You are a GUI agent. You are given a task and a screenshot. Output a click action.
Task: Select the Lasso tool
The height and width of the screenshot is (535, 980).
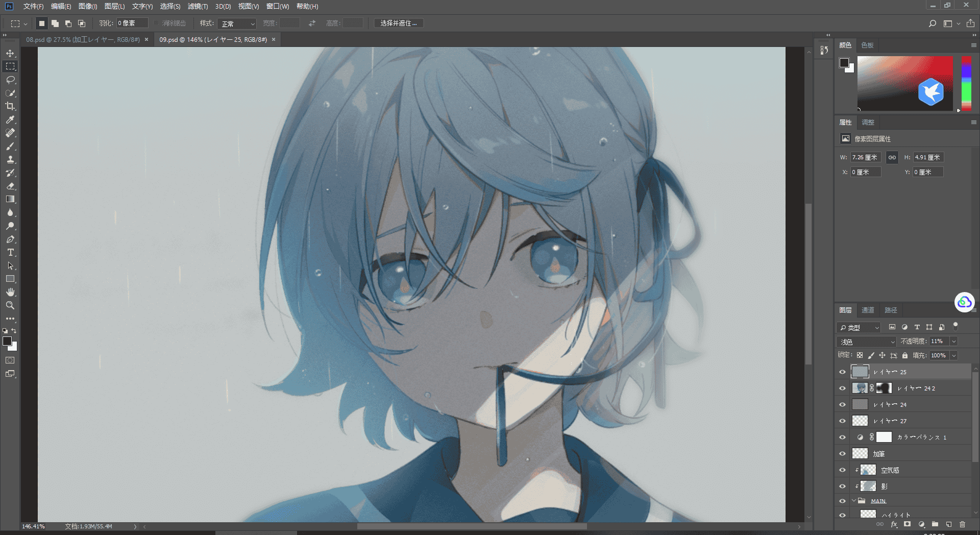(x=10, y=80)
